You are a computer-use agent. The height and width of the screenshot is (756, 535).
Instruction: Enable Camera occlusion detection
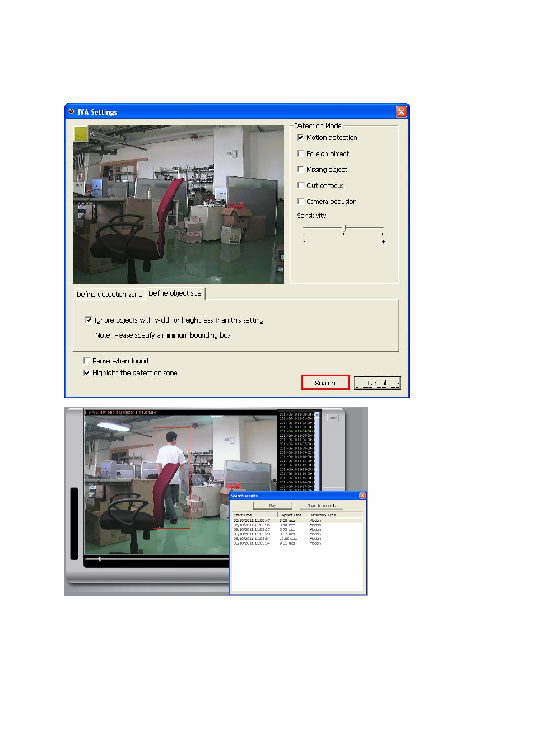[300, 202]
